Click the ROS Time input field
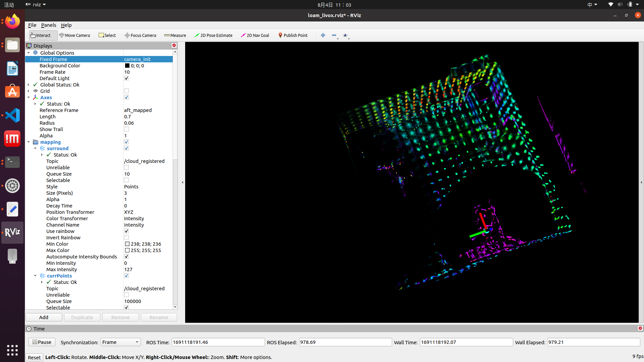This screenshot has height=362, width=644. (218, 342)
